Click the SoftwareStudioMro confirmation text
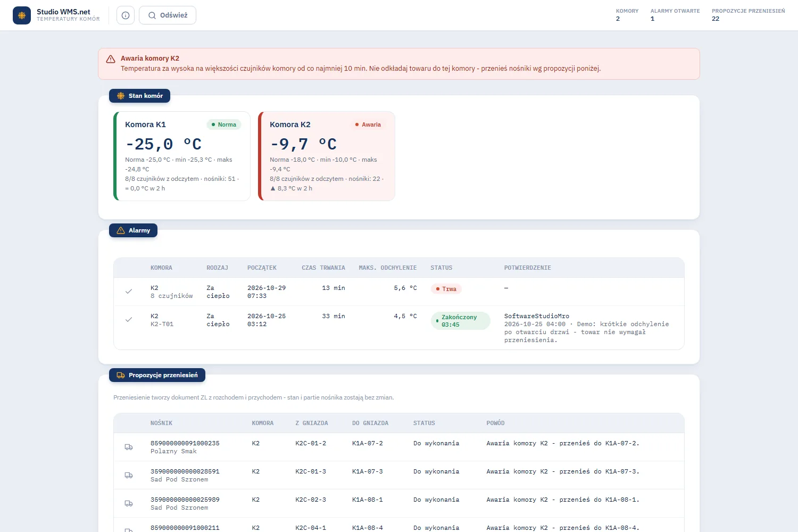This screenshot has height=532, width=798. [537, 316]
